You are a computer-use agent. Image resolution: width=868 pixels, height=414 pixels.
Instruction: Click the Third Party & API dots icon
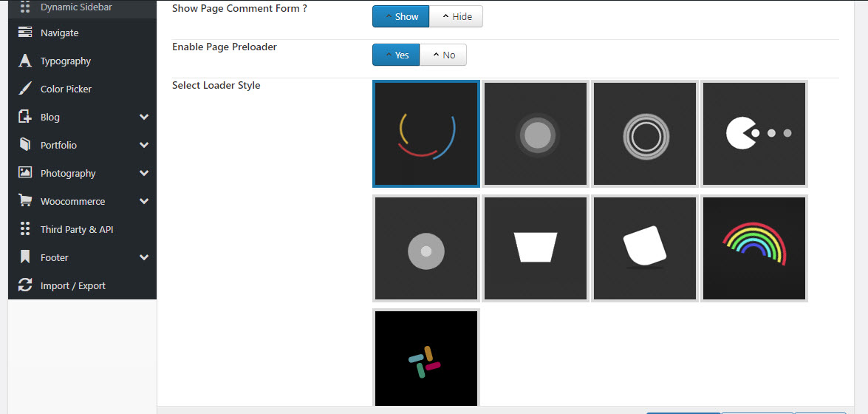click(25, 229)
